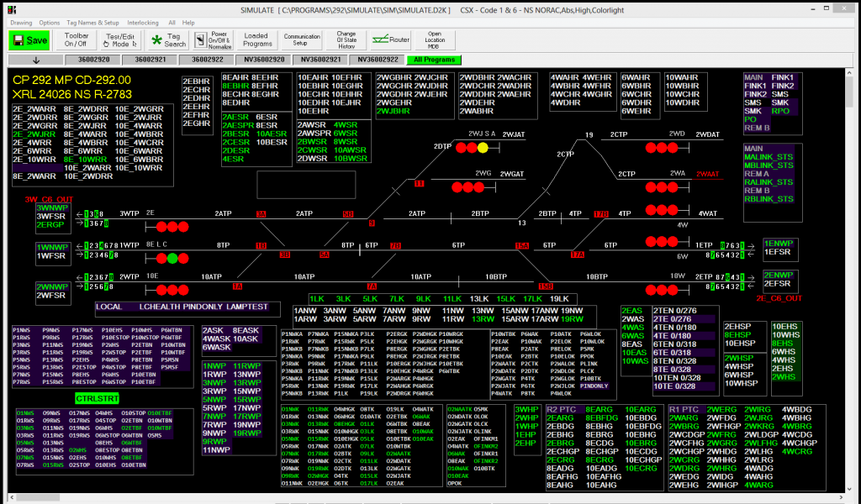This screenshot has width=861, height=504.
Task: Click switch marker 3A on track
Action: (261, 214)
